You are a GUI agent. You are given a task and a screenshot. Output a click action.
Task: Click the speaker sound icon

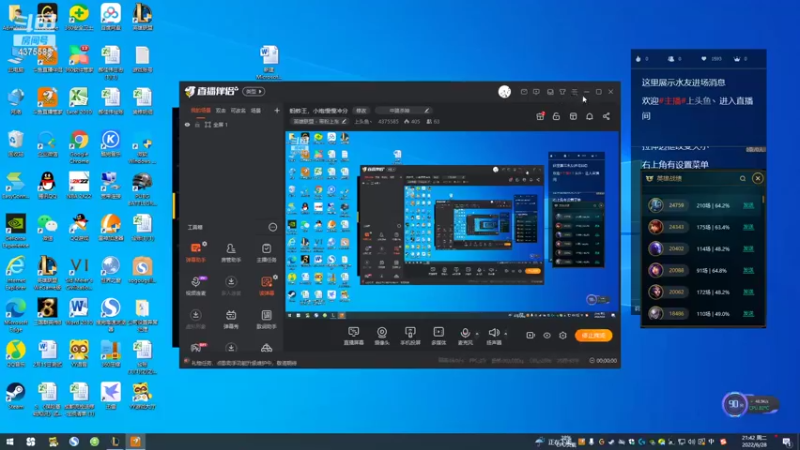493,333
